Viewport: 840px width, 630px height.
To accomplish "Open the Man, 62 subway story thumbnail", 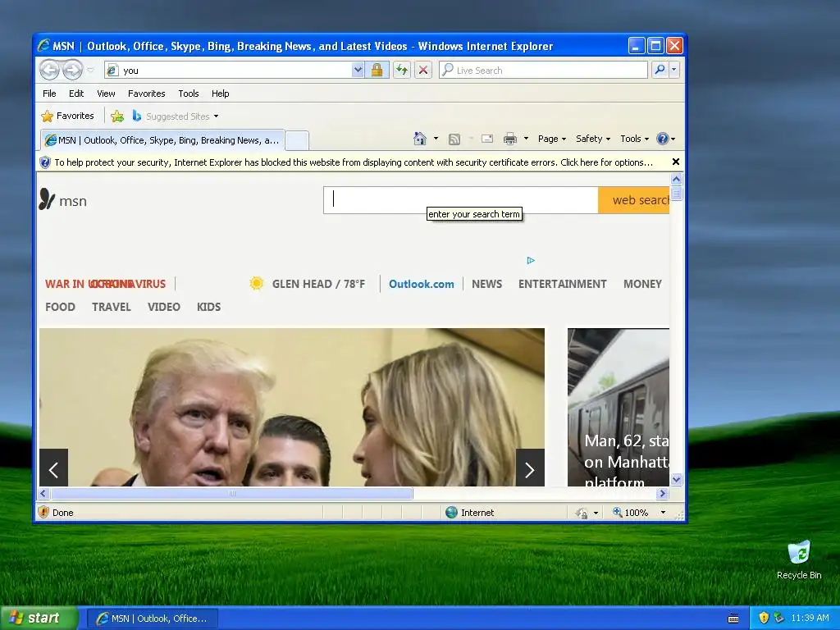I will pos(619,407).
